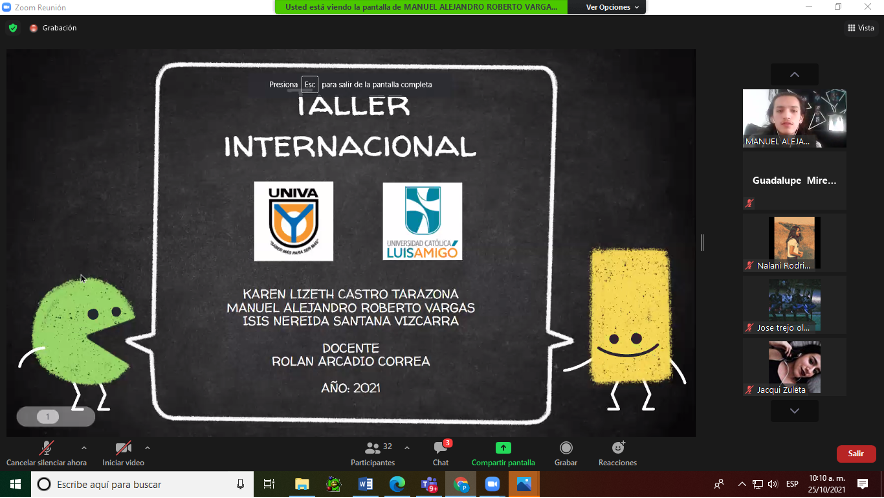Select Guadalupe Mire... participant tile
Screen dimensions: 884x498
pos(794,180)
